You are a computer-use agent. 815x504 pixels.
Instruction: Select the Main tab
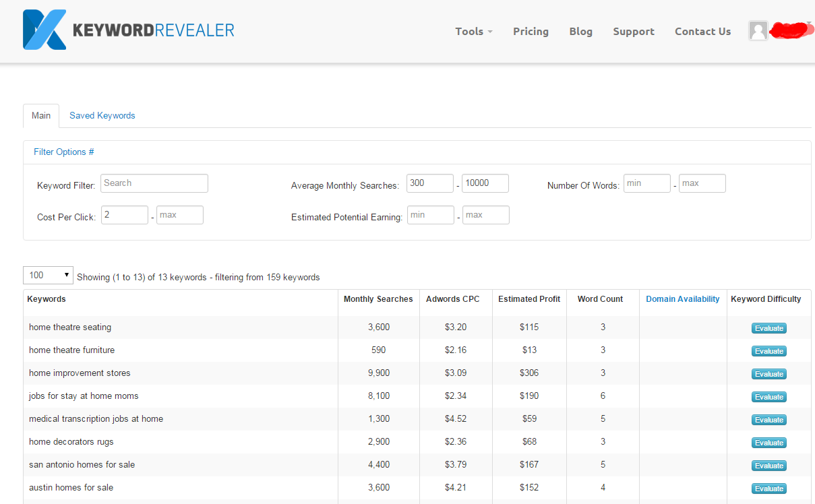[x=40, y=115]
